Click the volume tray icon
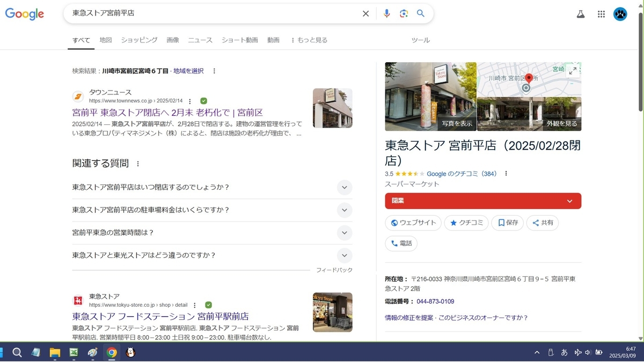This screenshot has height=362, width=644. pyautogui.click(x=588, y=352)
